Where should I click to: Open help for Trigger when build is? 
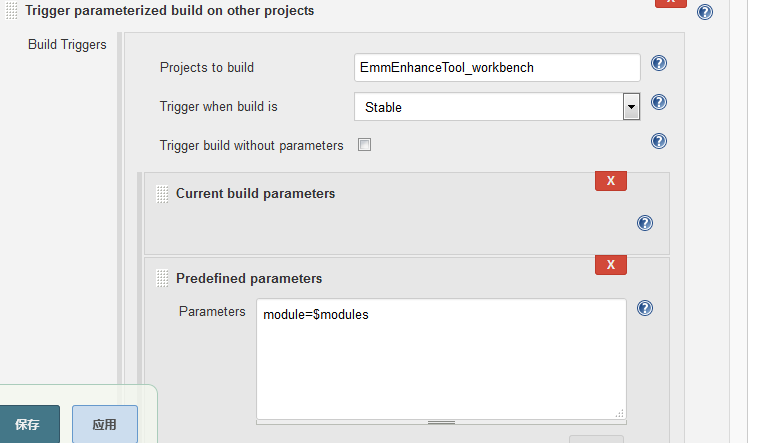pyautogui.click(x=659, y=102)
